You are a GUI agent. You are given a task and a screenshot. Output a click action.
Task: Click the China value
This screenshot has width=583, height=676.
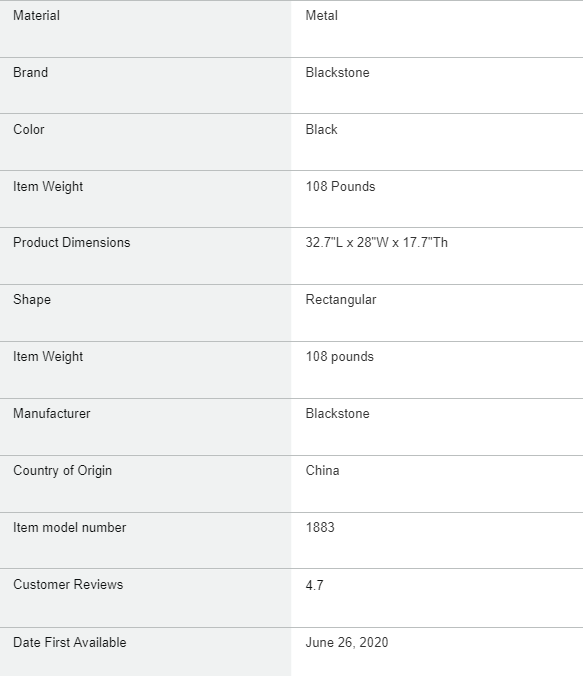[322, 470]
